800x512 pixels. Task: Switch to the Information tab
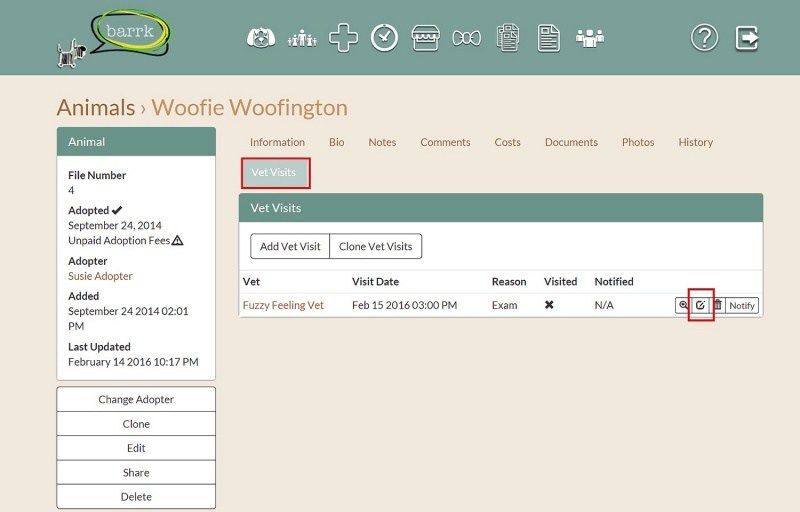[x=277, y=142]
